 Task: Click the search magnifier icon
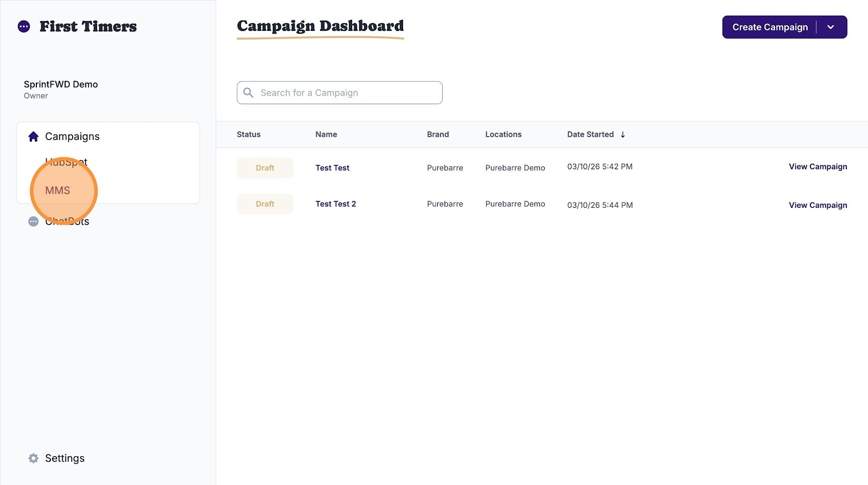248,93
